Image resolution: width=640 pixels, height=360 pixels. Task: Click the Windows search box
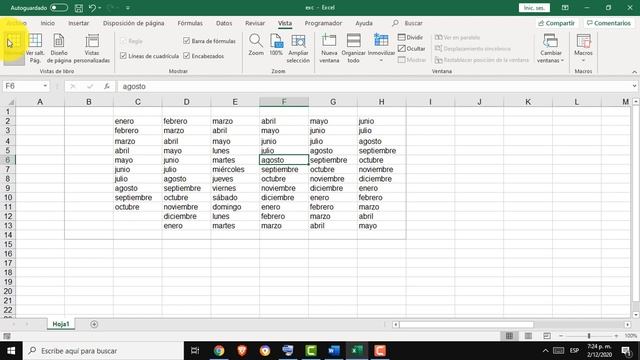103,351
